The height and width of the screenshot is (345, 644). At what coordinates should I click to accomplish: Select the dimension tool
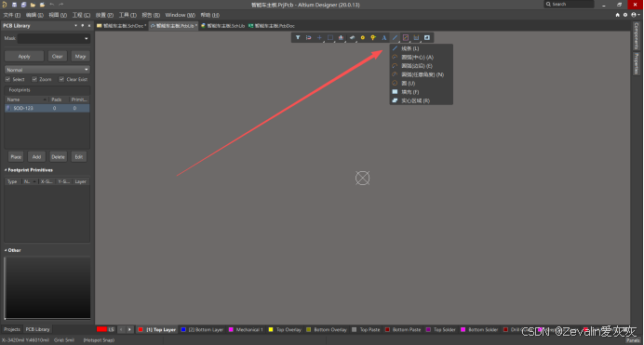pyautogui.click(x=416, y=38)
